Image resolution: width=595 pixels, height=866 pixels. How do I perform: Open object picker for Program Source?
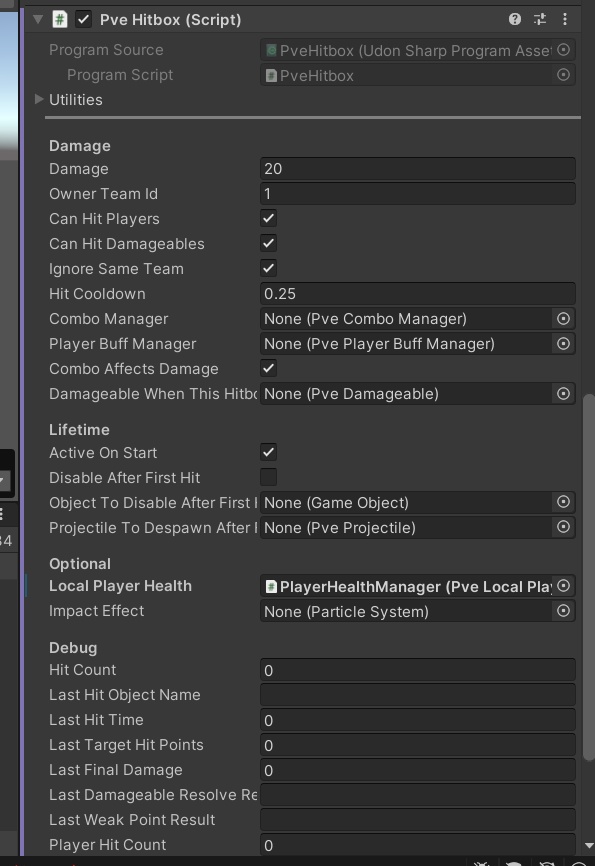pyautogui.click(x=563, y=50)
